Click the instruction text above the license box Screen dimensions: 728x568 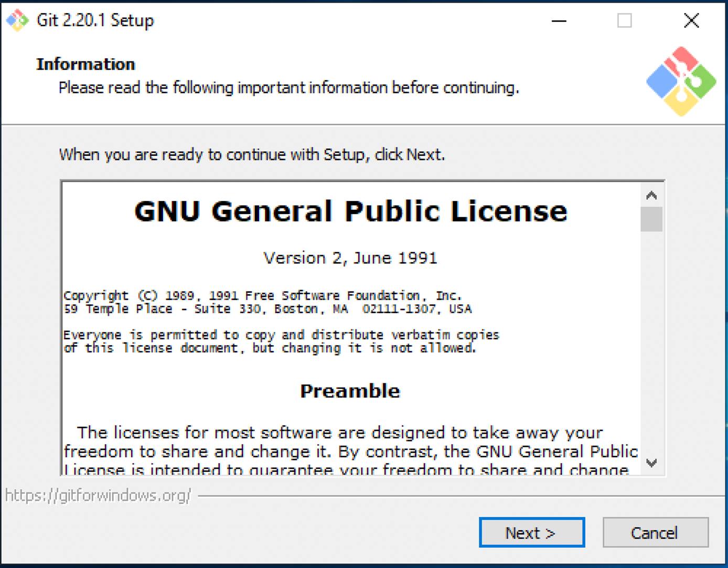tap(252, 154)
